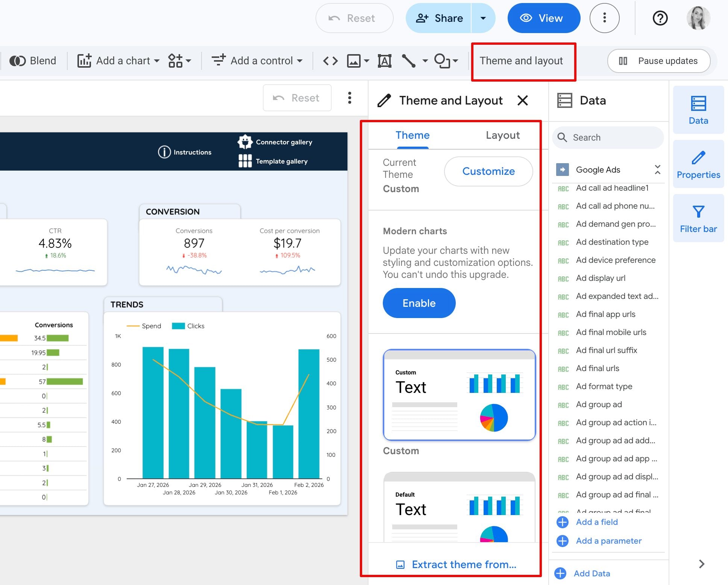Screen dimensions: 728x585
Task: Open the help question mark icon
Action: click(660, 18)
